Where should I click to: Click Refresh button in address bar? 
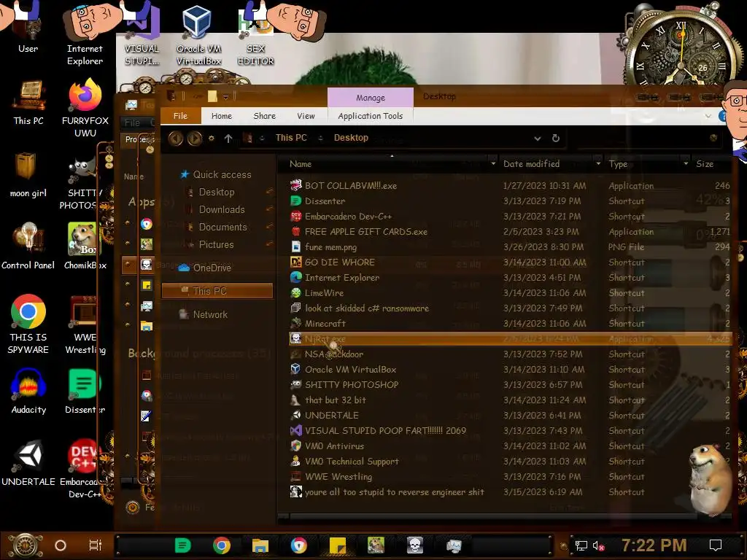(x=555, y=138)
